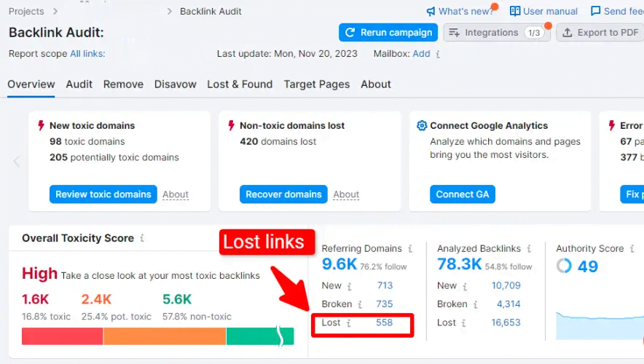
Task: Click Export to PDF button
Action: [x=600, y=33]
